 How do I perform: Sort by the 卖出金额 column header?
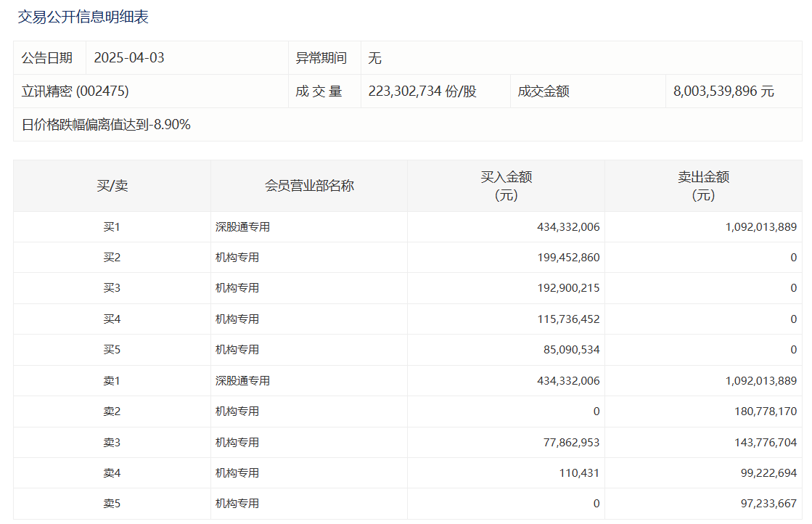(x=702, y=186)
